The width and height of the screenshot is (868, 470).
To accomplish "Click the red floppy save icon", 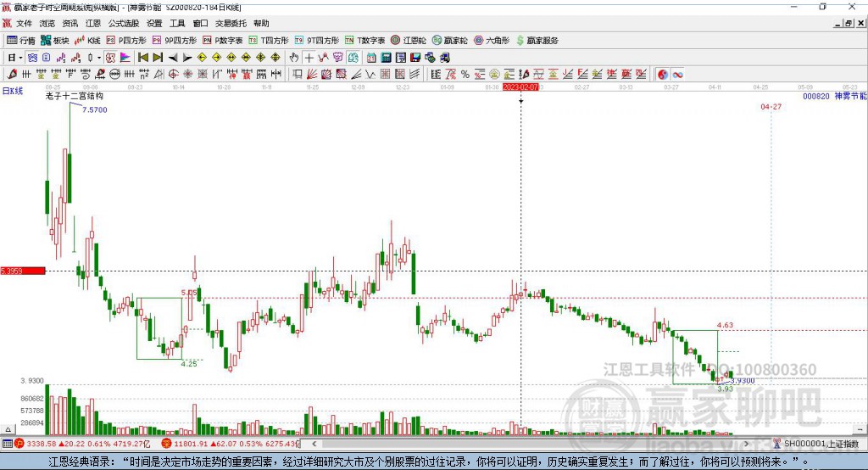I will tap(415, 58).
